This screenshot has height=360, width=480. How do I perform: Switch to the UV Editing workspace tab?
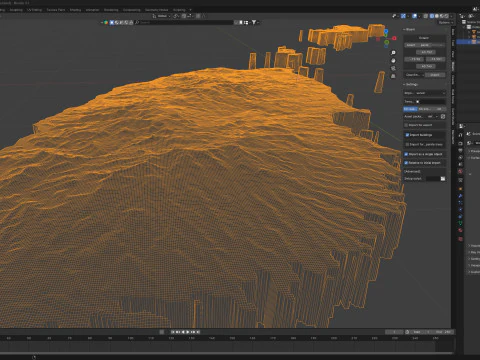click(x=34, y=10)
